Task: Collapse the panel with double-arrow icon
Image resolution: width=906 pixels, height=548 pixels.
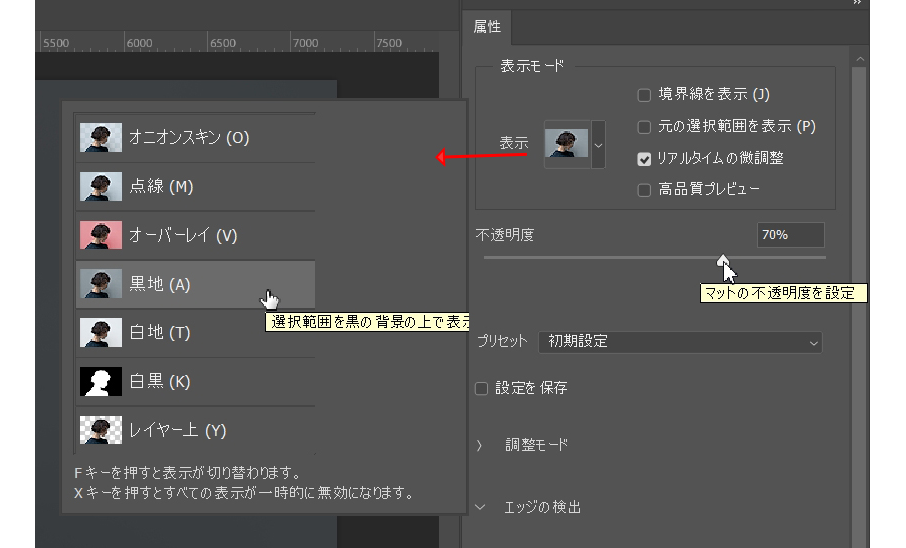Action: click(857, 3)
